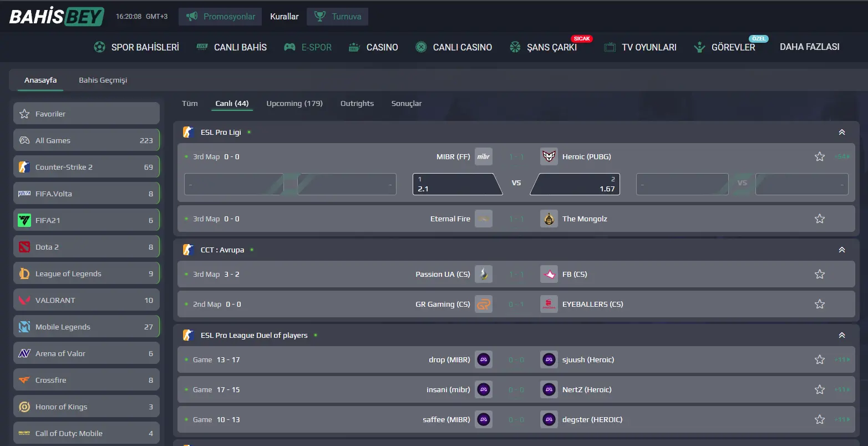Show Tüm matches tab
Screen dimensions: 868x446
coord(190,103)
